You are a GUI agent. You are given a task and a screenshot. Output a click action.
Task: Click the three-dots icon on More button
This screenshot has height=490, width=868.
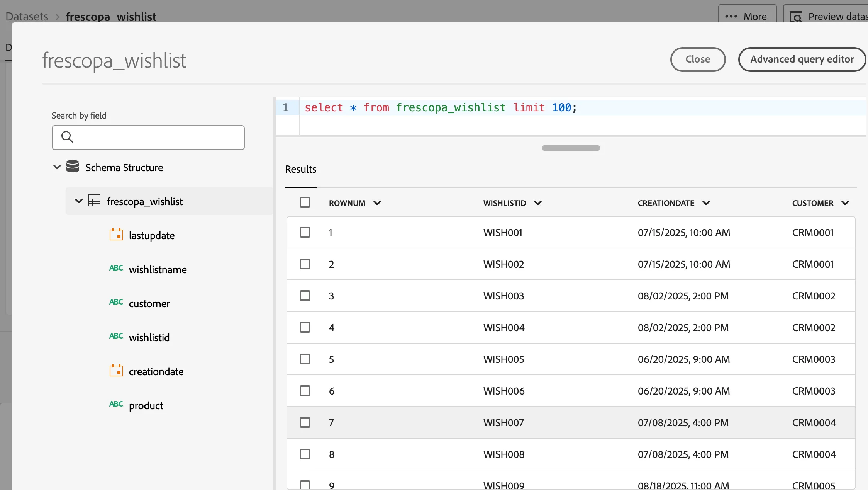(731, 17)
